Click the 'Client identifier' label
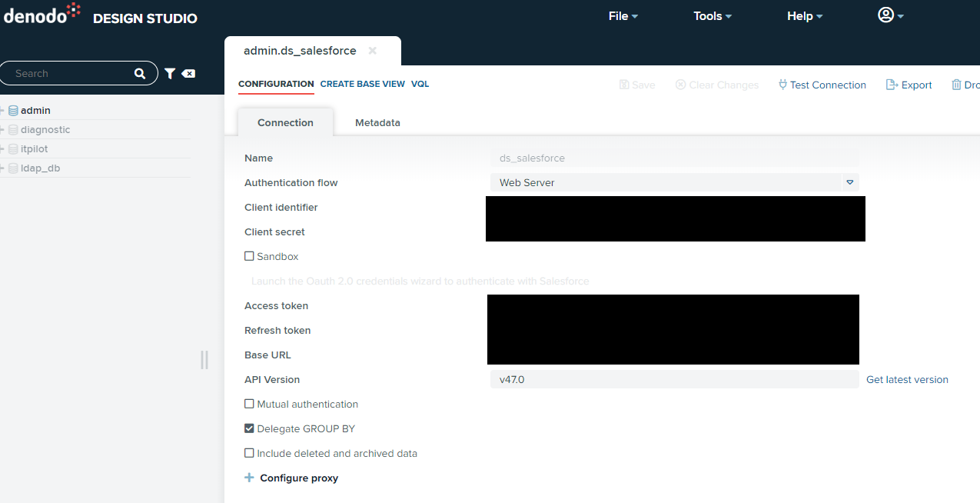 point(281,207)
